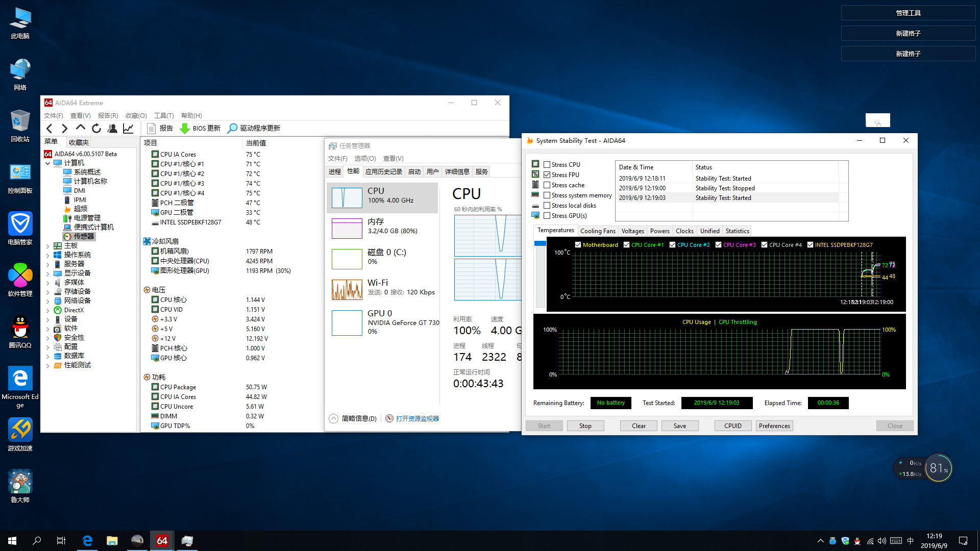The height and width of the screenshot is (551, 980).
Task: Uncheck the Stress FPU checkbox
Action: pyautogui.click(x=547, y=175)
